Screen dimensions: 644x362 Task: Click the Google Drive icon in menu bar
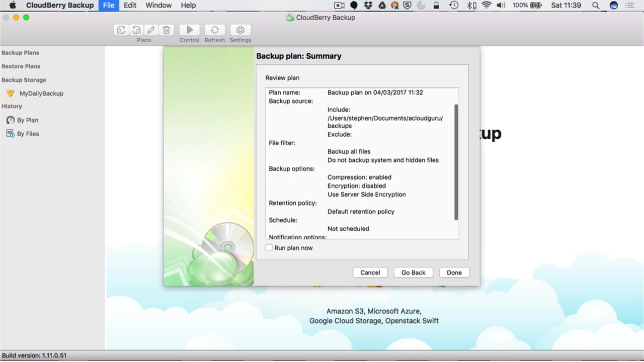[382, 6]
